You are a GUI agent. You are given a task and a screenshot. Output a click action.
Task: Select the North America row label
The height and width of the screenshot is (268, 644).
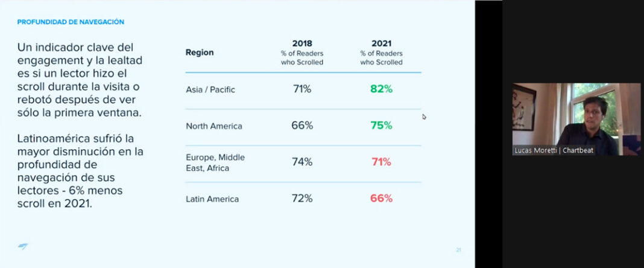[213, 126]
